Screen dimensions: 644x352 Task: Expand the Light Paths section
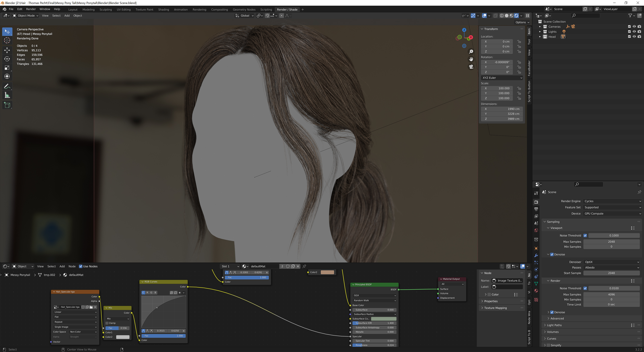(553, 325)
